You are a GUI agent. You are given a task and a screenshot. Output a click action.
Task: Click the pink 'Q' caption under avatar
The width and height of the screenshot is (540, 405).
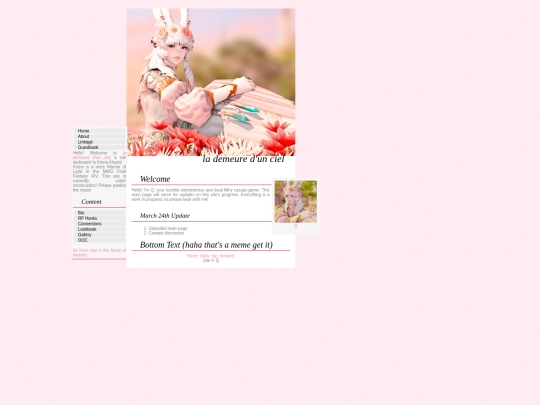point(295,226)
